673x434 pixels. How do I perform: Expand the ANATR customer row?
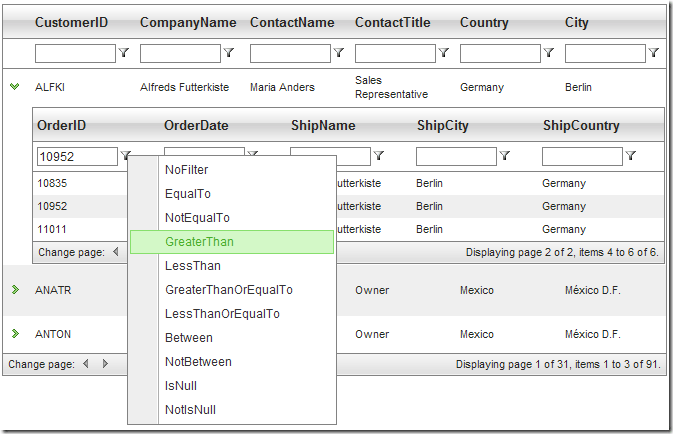[15, 290]
